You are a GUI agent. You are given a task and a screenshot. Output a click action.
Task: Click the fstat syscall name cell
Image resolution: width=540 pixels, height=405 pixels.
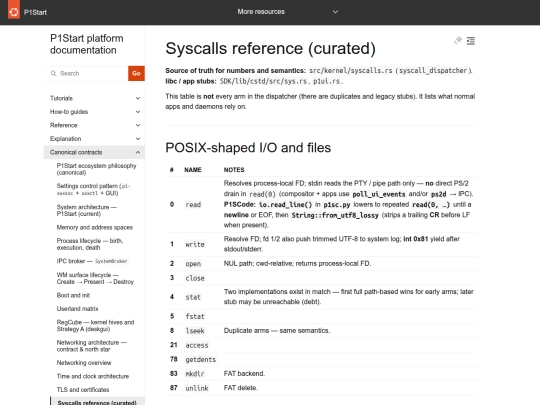(x=195, y=316)
